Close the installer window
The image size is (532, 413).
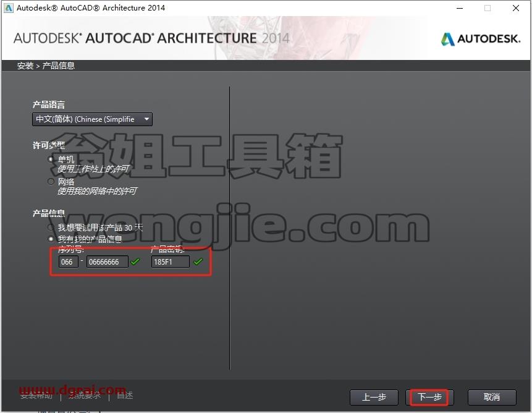pos(516,8)
